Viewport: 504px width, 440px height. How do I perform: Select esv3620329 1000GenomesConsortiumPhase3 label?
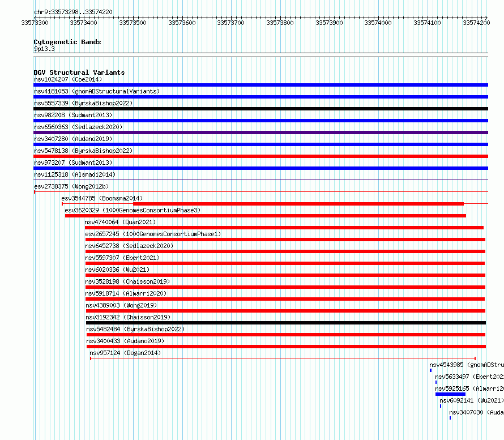[133, 210]
